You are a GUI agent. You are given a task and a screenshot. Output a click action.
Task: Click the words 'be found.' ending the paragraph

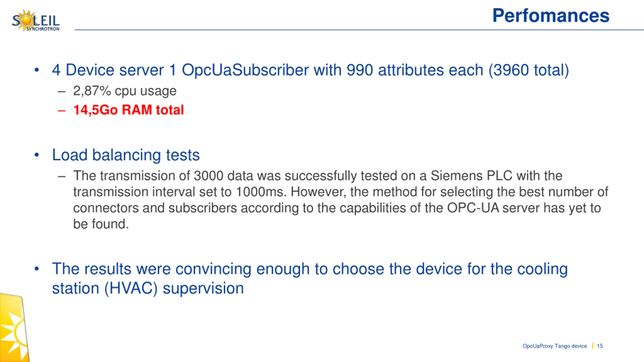101,224
